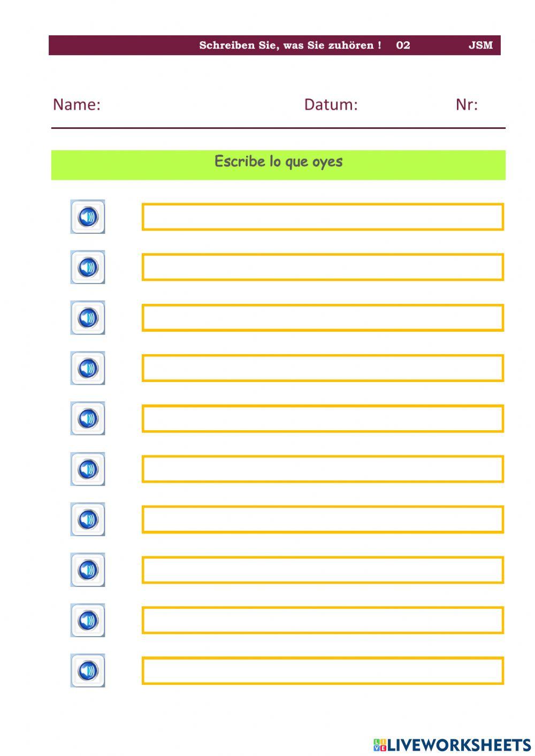Click the 'Escribe lo que oyes' heading
Image resolution: width=535 pixels, height=756 pixels.
278,162
